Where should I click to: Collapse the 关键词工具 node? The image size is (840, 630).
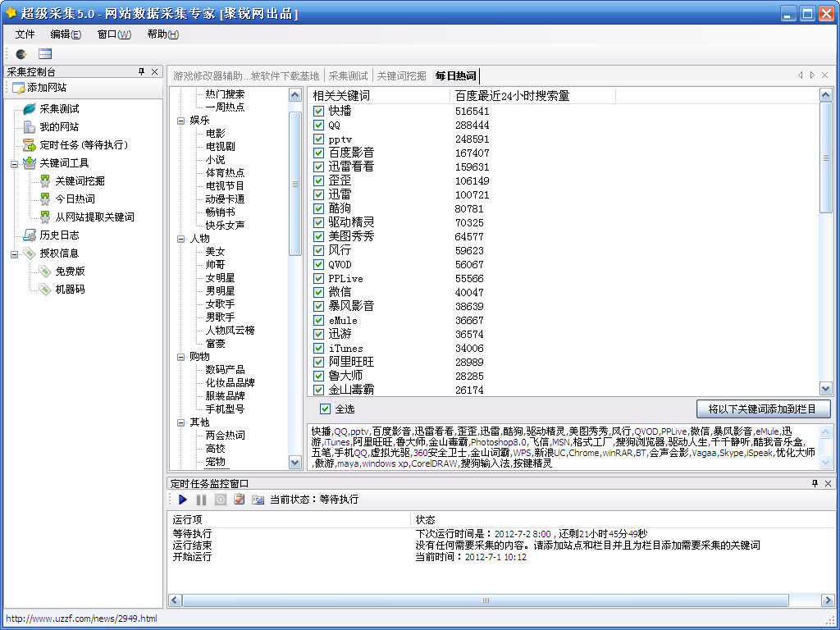pos(15,164)
